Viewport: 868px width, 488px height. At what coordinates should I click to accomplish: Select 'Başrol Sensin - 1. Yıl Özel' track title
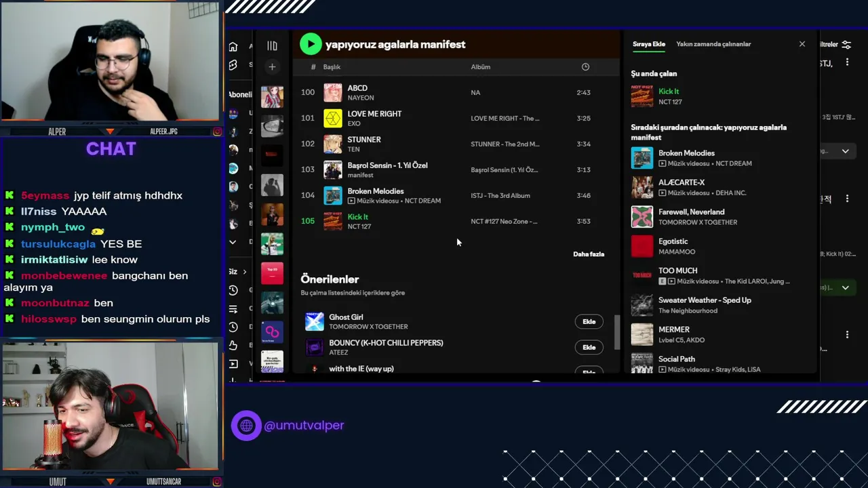(x=387, y=165)
